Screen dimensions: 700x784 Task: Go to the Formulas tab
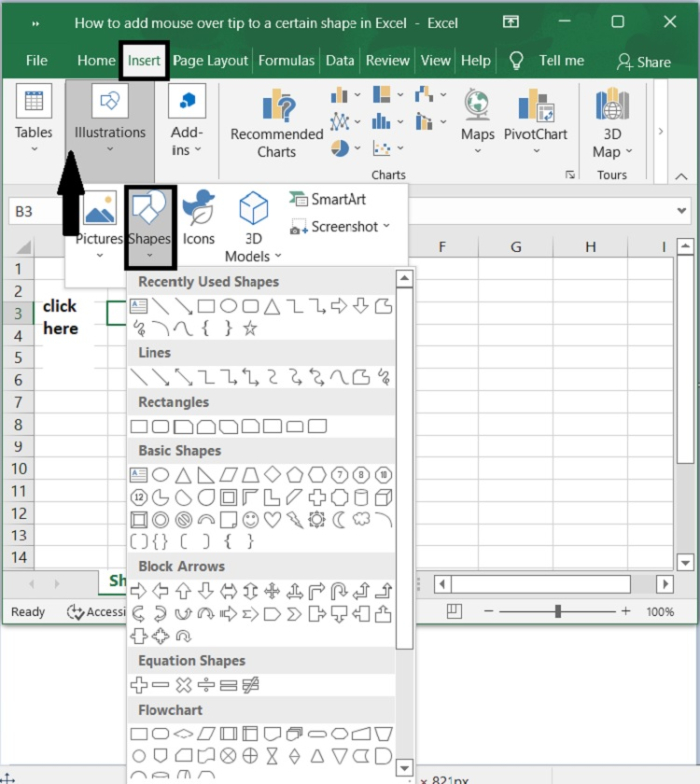pos(286,60)
